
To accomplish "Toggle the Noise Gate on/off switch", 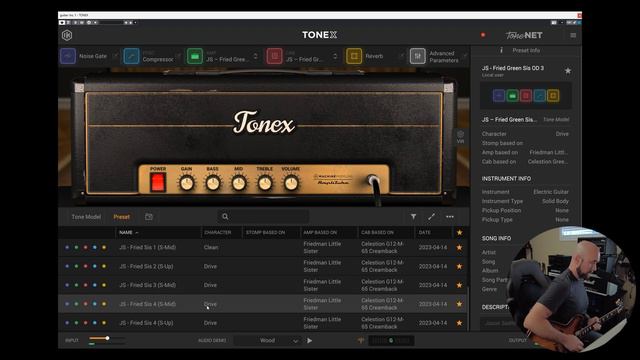I will [116, 56].
